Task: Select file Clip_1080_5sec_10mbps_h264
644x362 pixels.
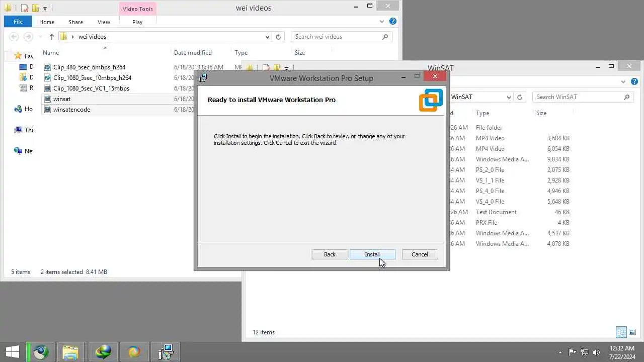Action: 92,77
